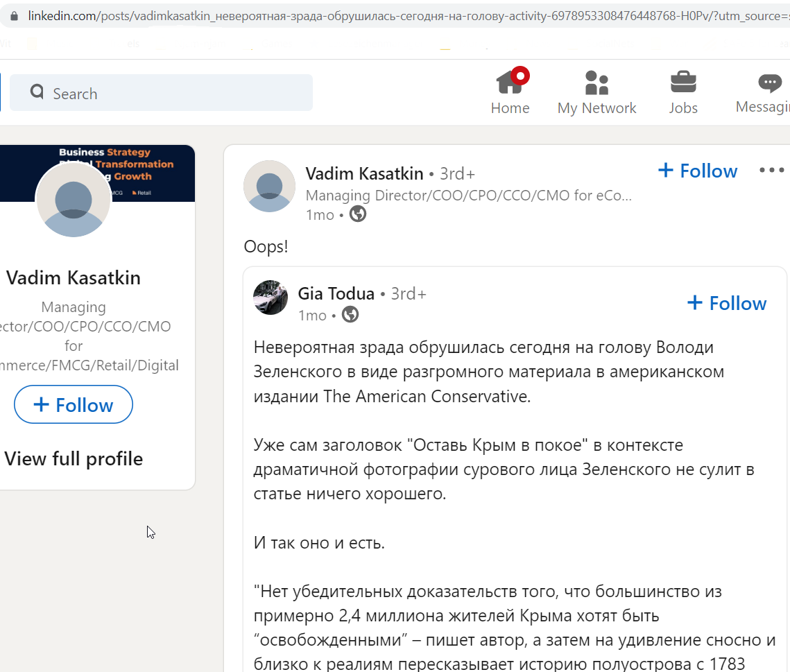Click the browser address bar URL
This screenshot has height=672, width=790.
[408, 16]
